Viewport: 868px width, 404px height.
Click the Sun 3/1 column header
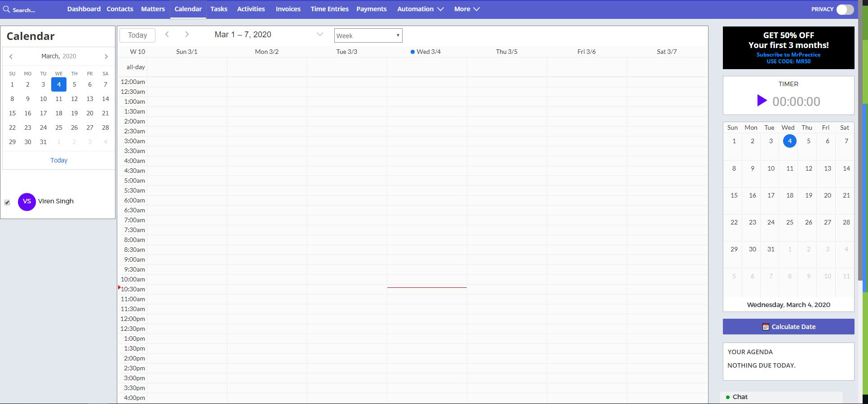coord(187,52)
